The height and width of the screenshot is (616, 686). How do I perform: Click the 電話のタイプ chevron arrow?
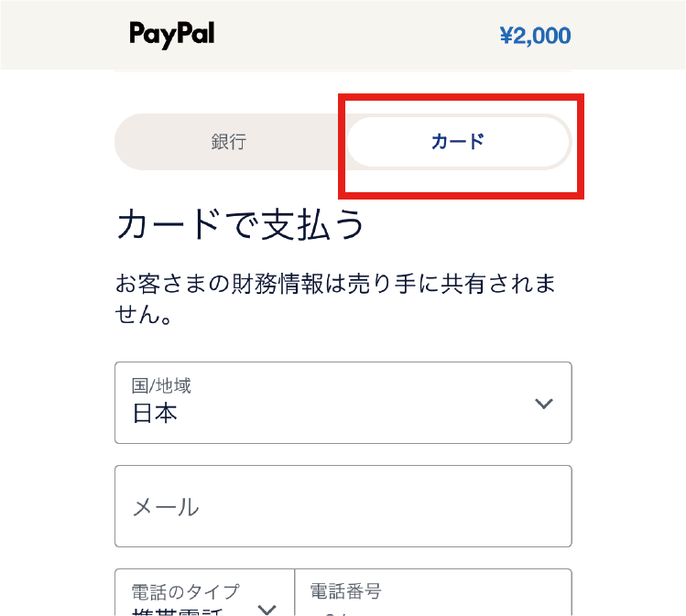pos(267,609)
